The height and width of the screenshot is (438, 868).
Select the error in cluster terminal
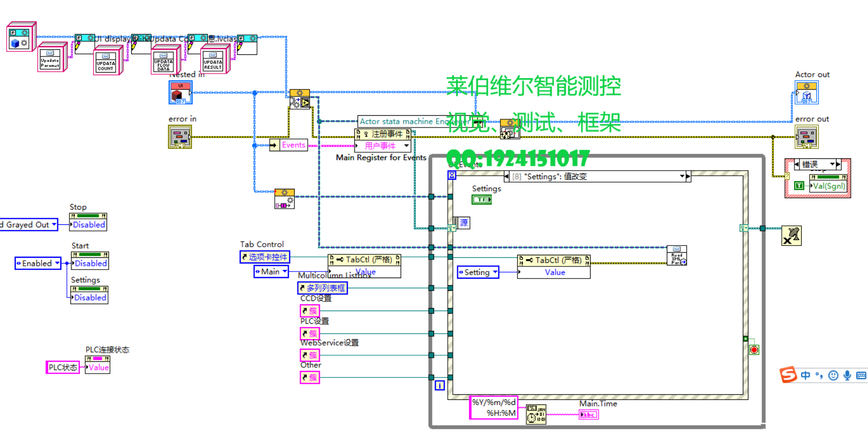(180, 137)
